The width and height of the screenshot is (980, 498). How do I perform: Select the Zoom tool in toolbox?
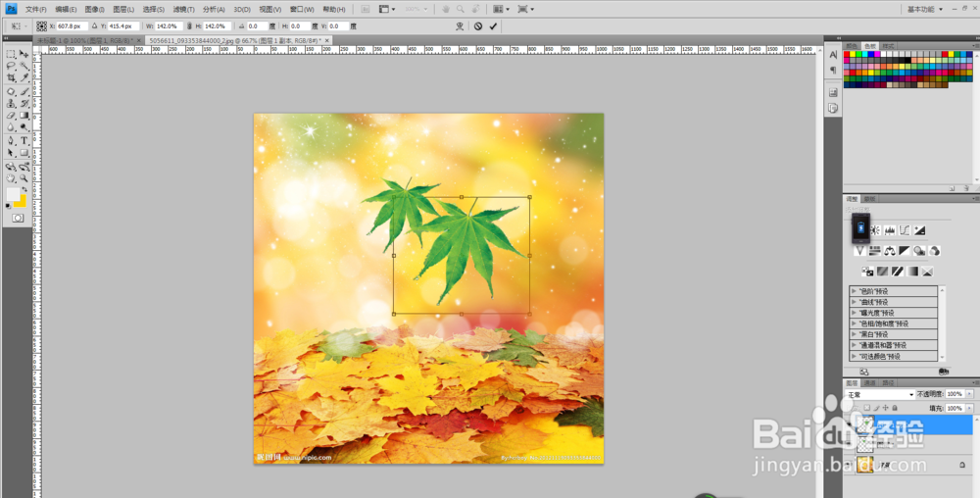pyautogui.click(x=24, y=178)
